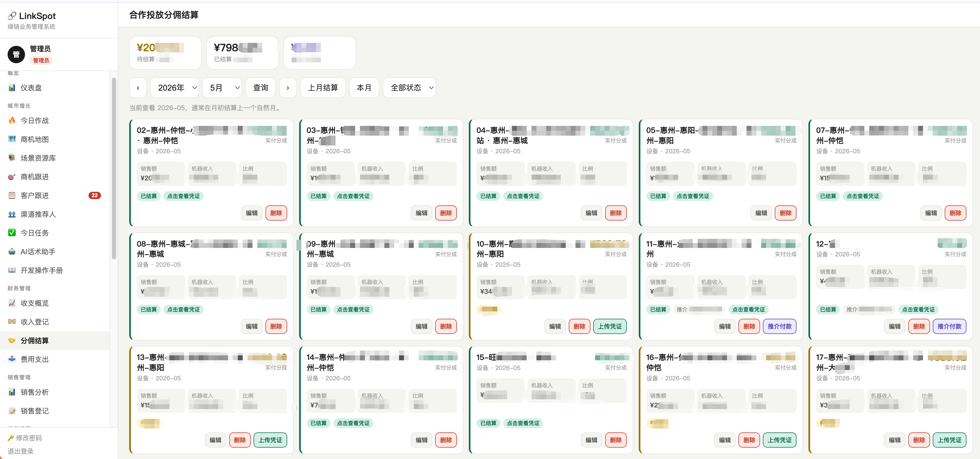
Task: Open 费用支出 in the sidebar
Action: pyautogui.click(x=55, y=359)
